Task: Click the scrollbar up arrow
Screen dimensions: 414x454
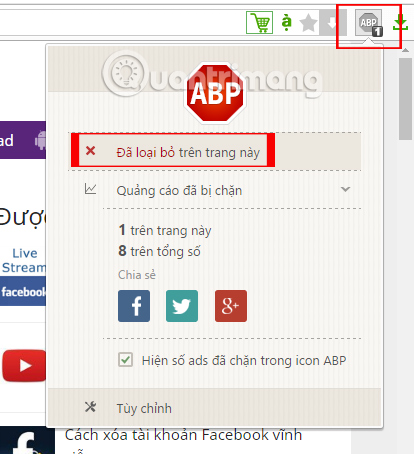Action: tap(405, 51)
